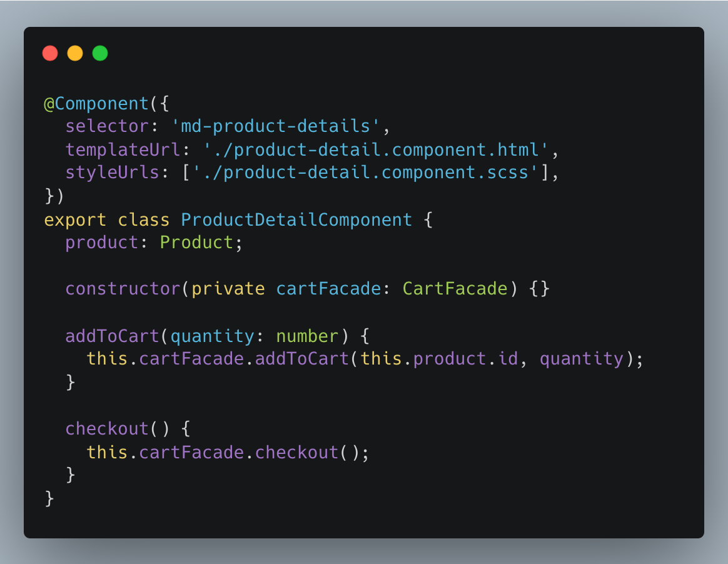
Task: Click the red close window dot
Action: click(x=50, y=53)
